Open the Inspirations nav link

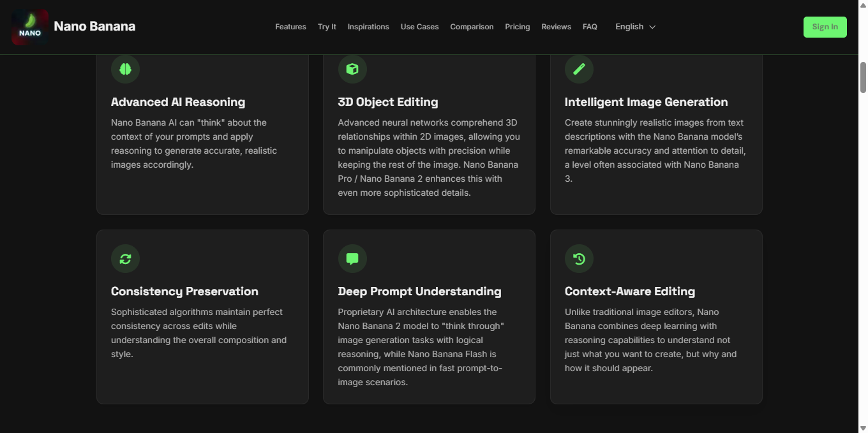point(368,27)
